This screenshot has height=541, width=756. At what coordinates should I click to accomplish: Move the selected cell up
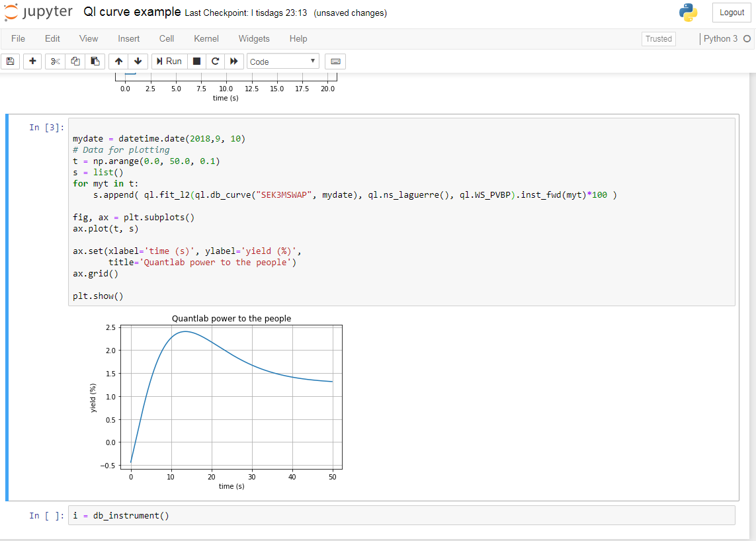click(118, 62)
